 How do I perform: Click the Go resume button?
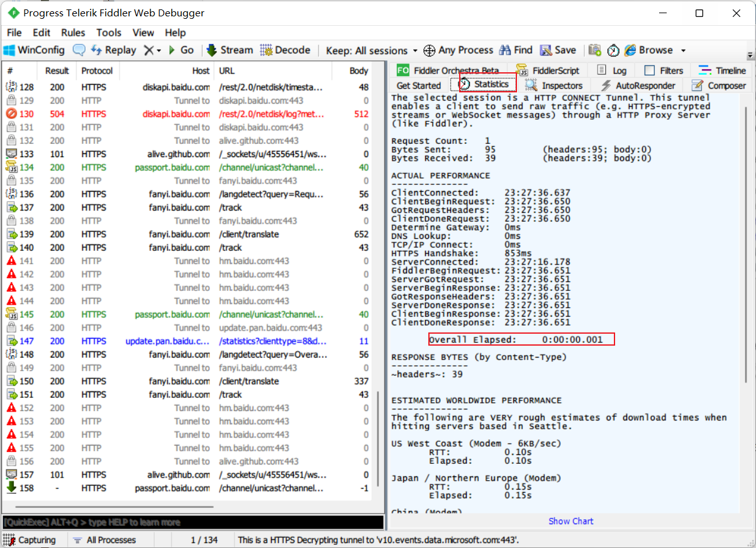181,50
